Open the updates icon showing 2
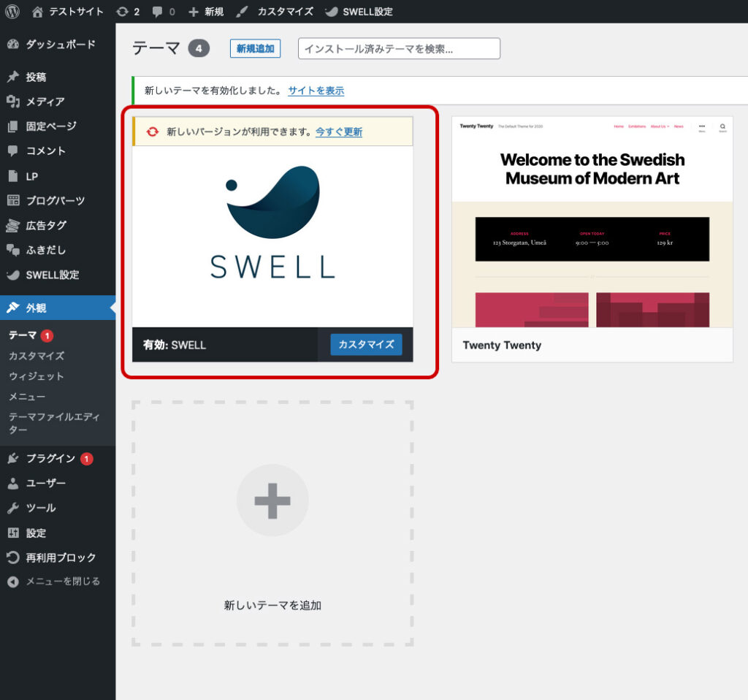 click(122, 12)
